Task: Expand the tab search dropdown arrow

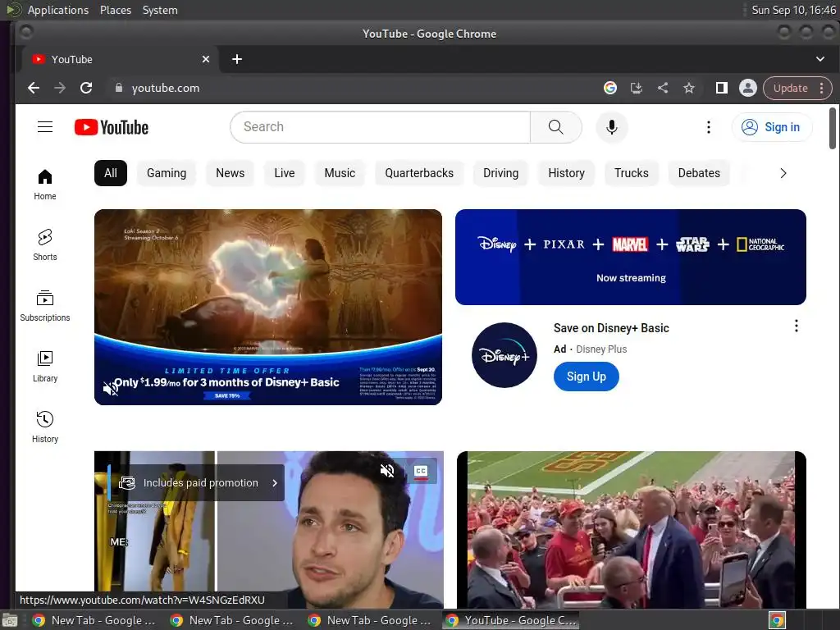Action: pos(820,59)
